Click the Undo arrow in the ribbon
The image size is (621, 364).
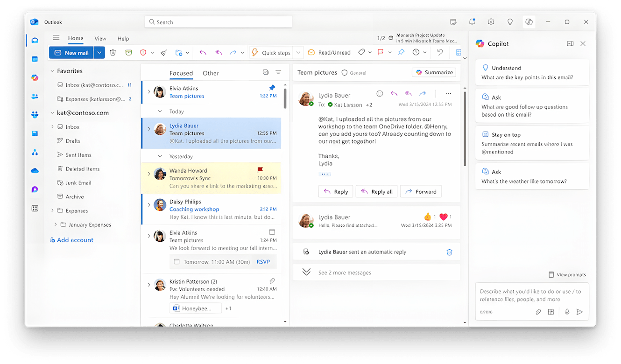(x=440, y=53)
